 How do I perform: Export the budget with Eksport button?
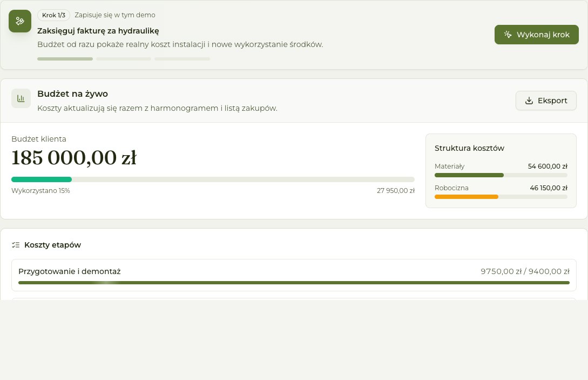(x=546, y=101)
